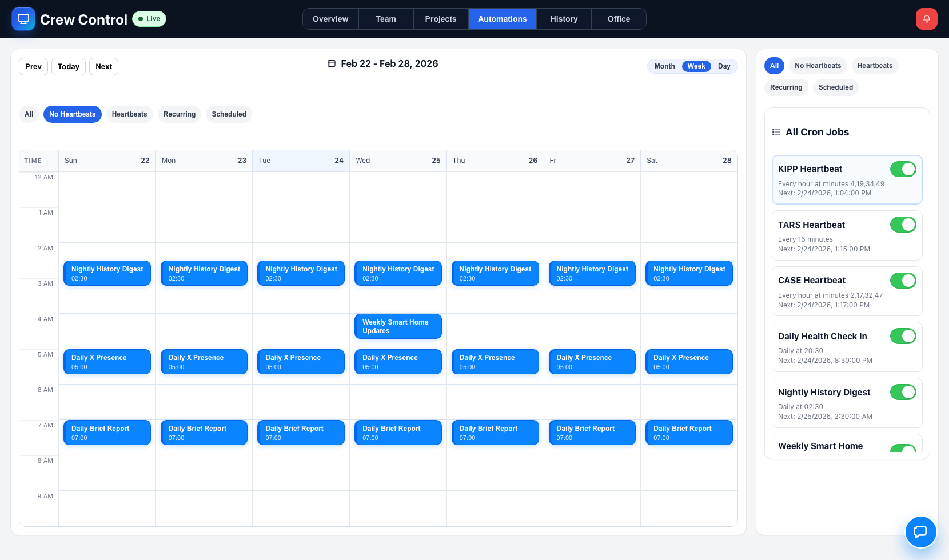Image resolution: width=949 pixels, height=560 pixels.
Task: Click the Crew Control monitor logo icon
Action: 23,19
